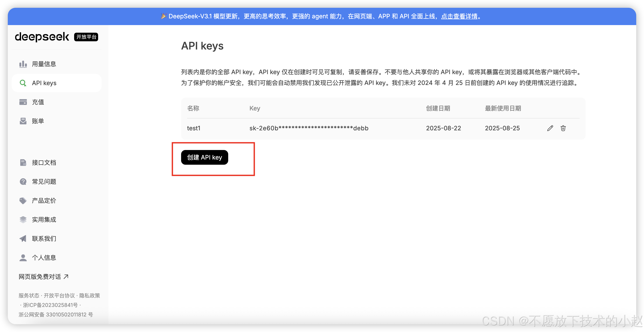Viewport: 644px width, 332px height.
Task: Open 联系我们 page
Action: (x=56, y=238)
